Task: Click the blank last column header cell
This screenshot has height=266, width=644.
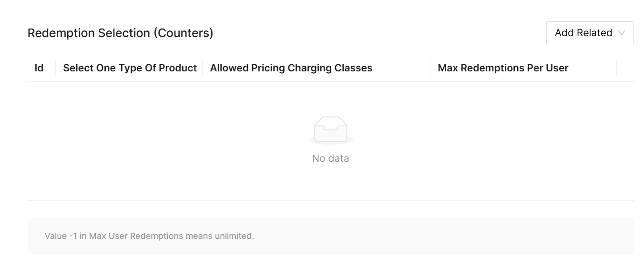Action: click(625, 68)
